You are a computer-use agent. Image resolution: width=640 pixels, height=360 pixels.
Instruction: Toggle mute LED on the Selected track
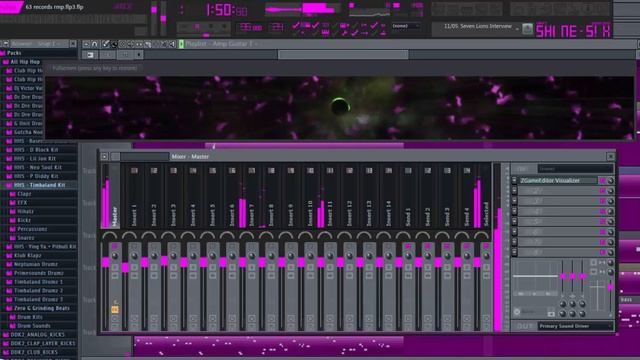486,246
